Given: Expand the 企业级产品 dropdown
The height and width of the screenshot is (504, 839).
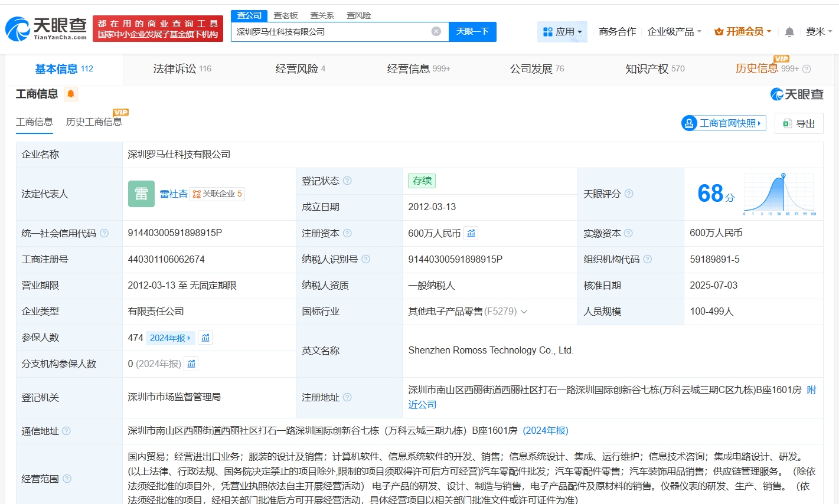Looking at the screenshot, I should click(674, 32).
